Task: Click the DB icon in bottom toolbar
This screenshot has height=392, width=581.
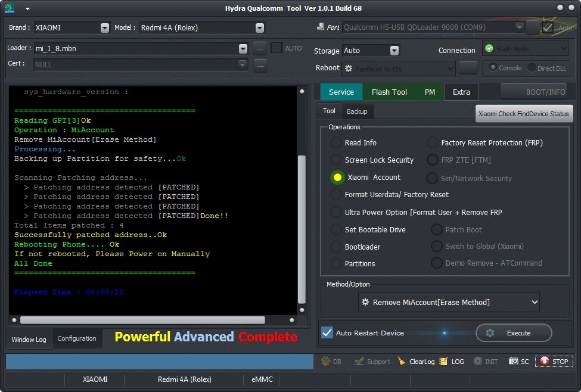Action: coord(326,361)
